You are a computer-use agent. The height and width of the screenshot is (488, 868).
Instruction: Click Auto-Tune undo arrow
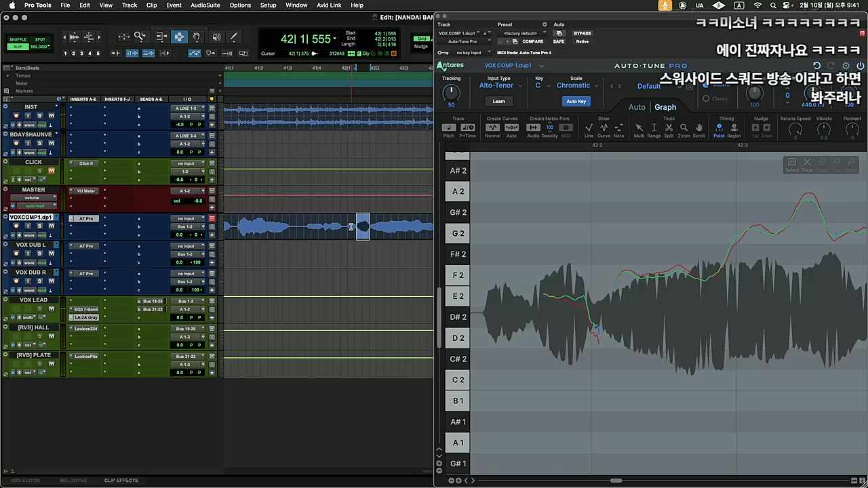pos(816,66)
